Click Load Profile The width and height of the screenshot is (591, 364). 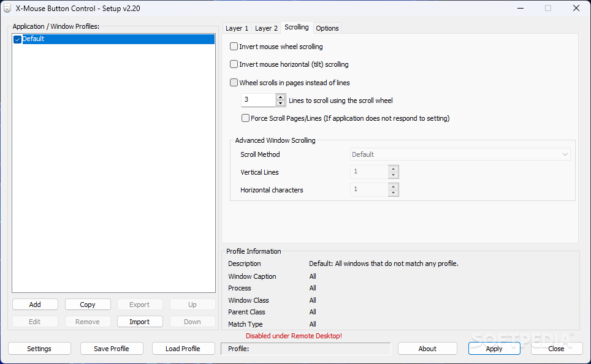tap(183, 349)
